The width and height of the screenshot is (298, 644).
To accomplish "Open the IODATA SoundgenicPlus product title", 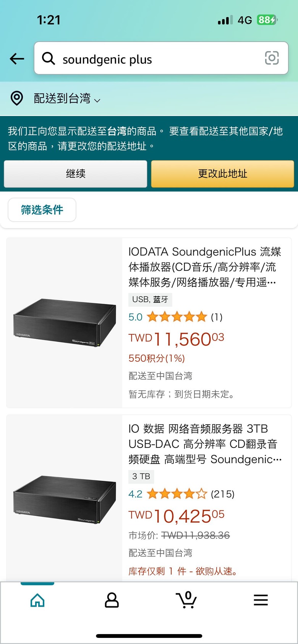I will click(205, 267).
